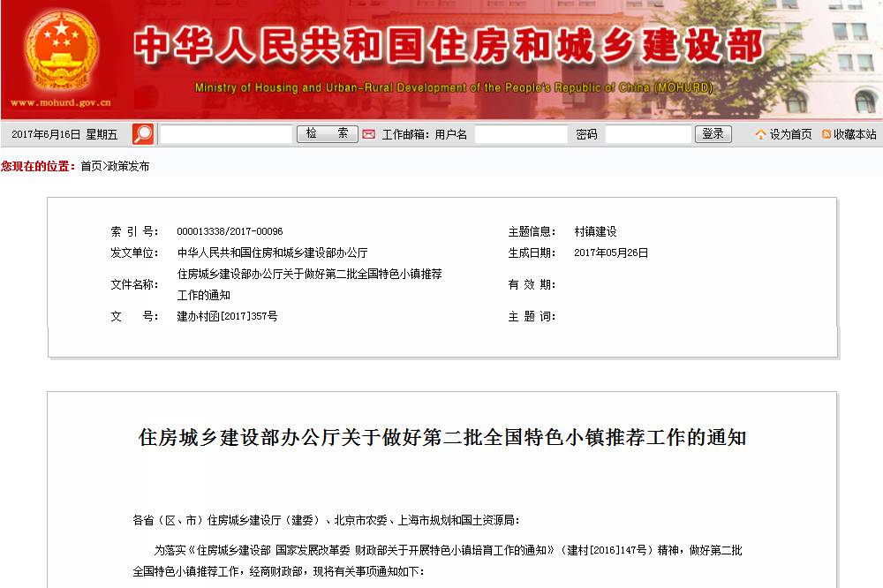Click the national emblem logo
This screenshot has width=883, height=588.
click(x=62, y=52)
